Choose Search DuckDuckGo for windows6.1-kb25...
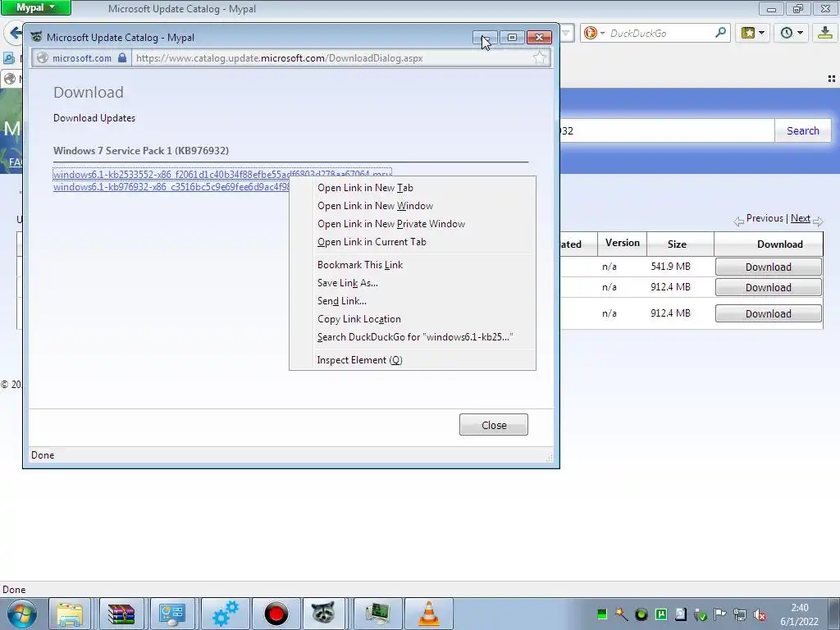Image resolution: width=840 pixels, height=630 pixels. pyautogui.click(x=412, y=337)
